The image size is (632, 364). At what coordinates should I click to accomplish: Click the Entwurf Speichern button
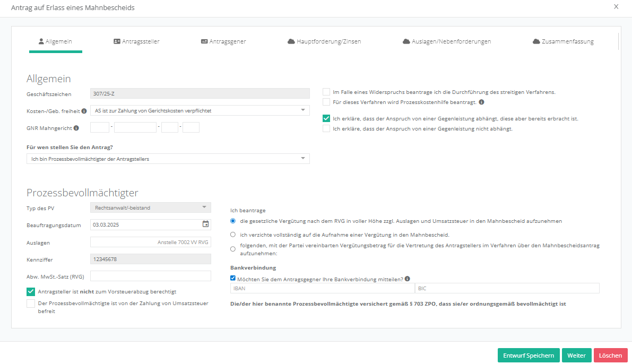[528, 356]
